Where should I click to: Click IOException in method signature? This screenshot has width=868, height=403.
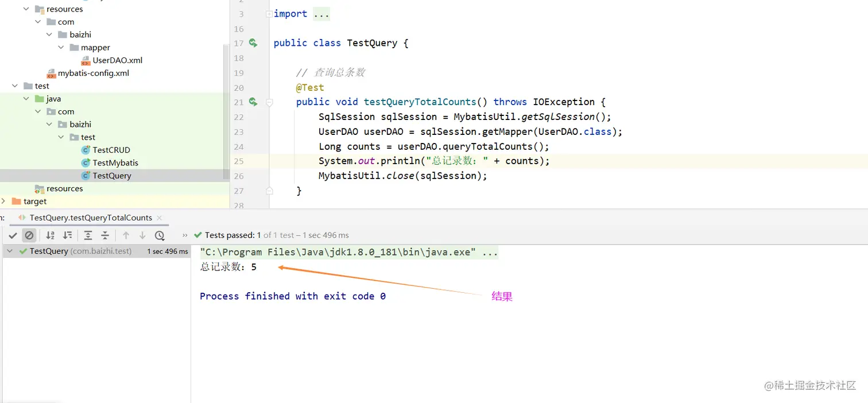coord(564,102)
